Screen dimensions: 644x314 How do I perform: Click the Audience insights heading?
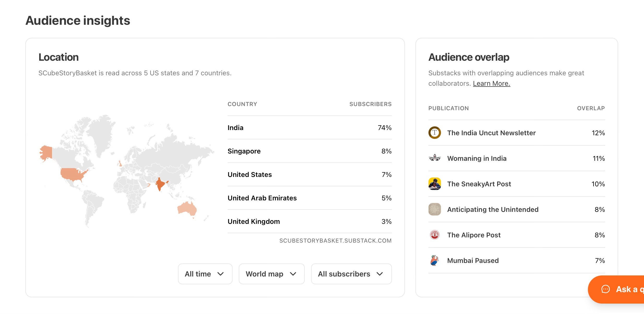click(78, 21)
